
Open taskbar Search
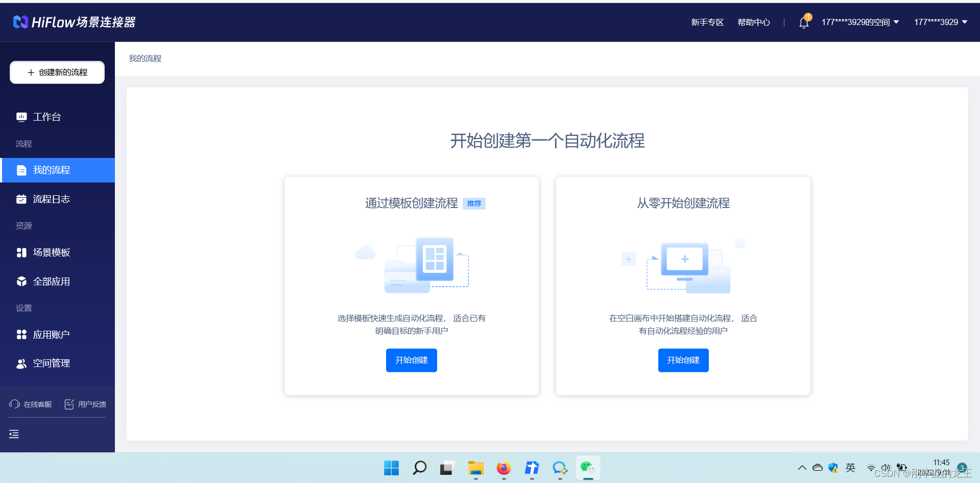420,468
